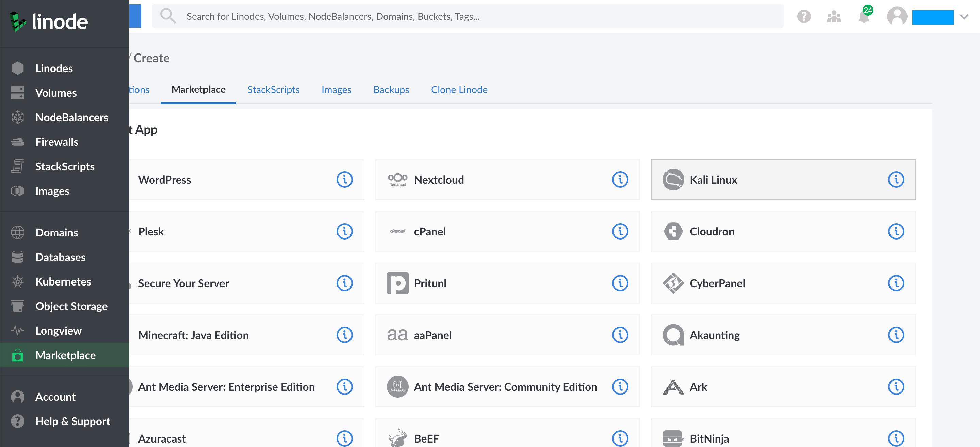Open info for Minecraft: Java Edition
The image size is (980, 447).
coord(344,335)
